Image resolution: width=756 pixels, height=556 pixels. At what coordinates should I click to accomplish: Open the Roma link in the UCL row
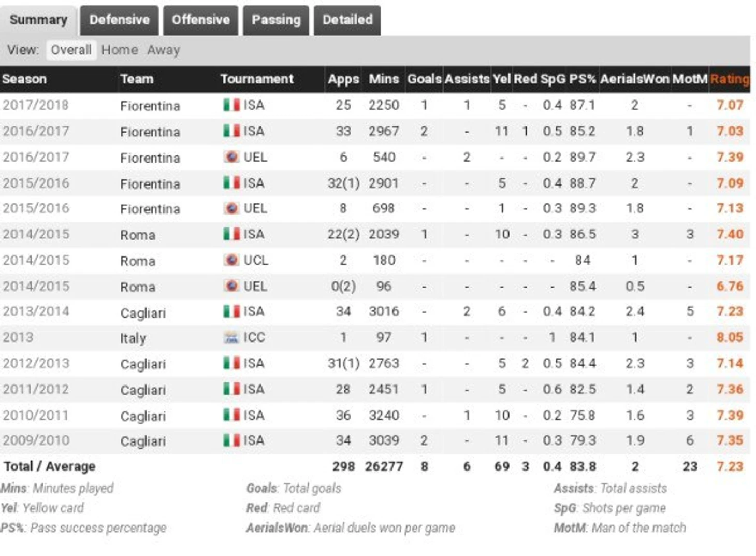(138, 261)
